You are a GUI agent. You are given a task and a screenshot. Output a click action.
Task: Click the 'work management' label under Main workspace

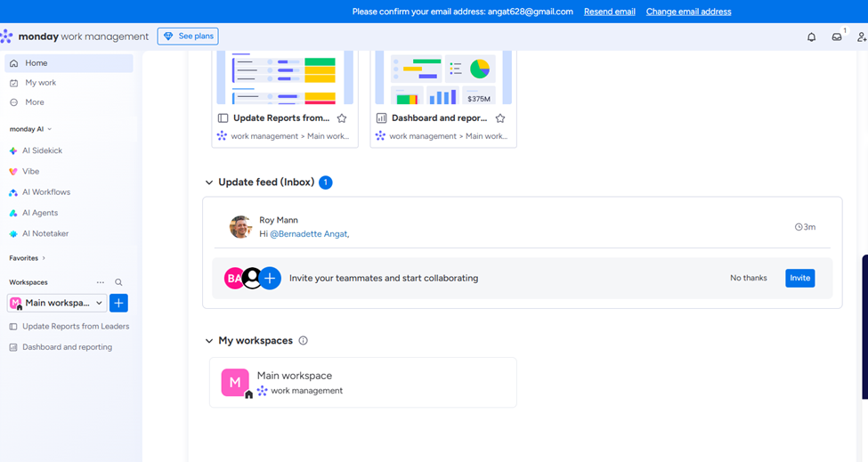point(306,391)
